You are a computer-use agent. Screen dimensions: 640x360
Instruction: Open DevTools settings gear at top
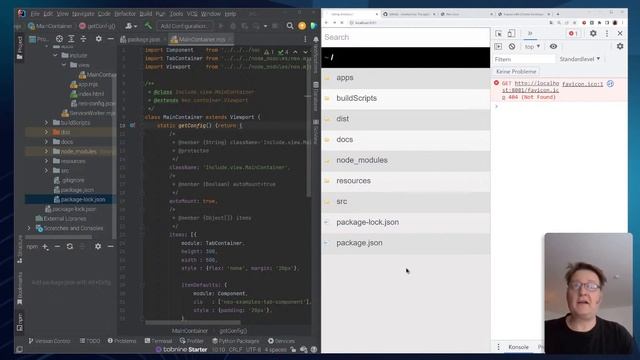coord(593,33)
